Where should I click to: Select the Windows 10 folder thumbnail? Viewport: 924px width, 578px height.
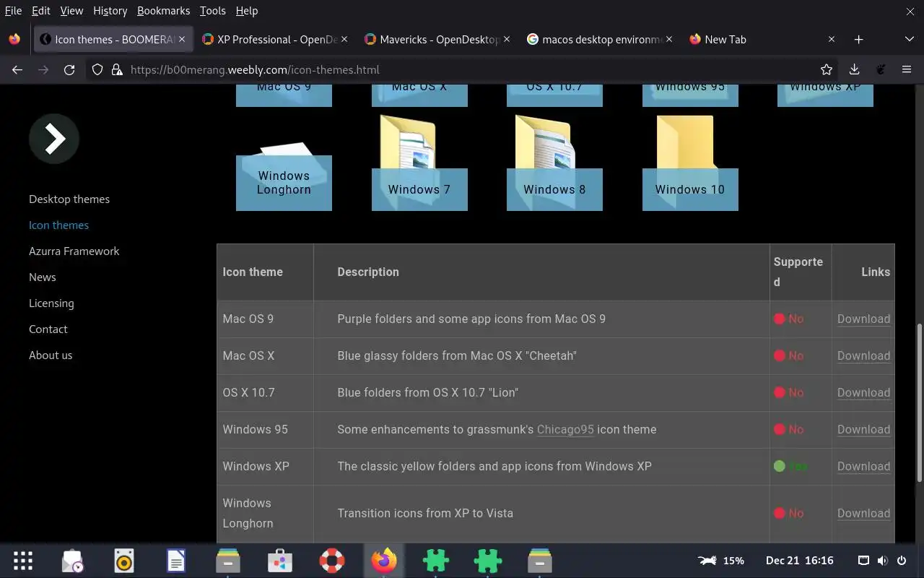(690, 163)
